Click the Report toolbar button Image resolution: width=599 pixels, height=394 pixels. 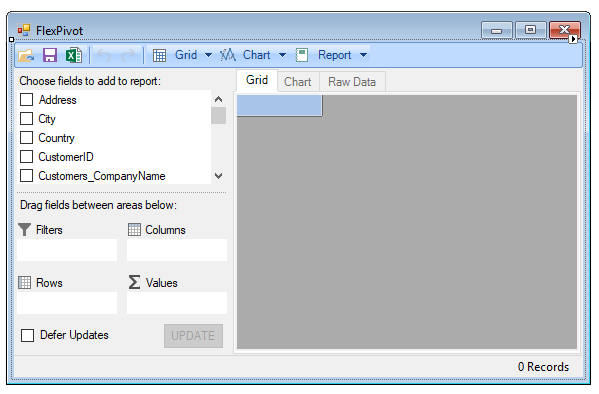coord(324,55)
